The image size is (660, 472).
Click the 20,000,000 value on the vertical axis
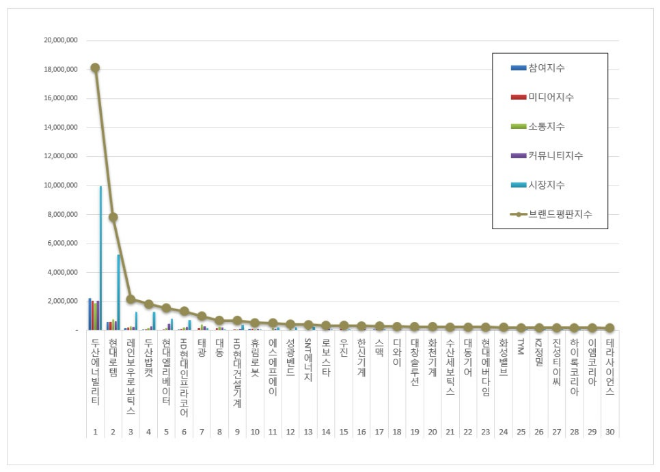tap(61, 41)
